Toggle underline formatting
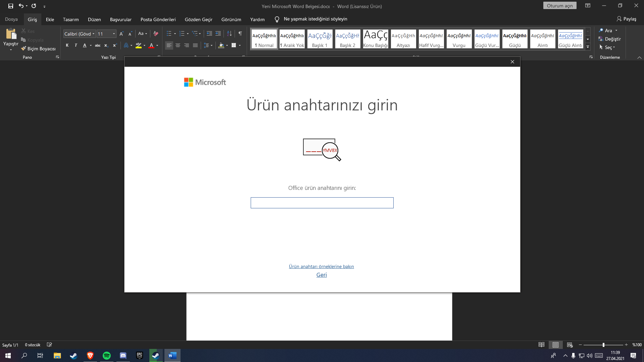644x362 pixels. [x=85, y=45]
